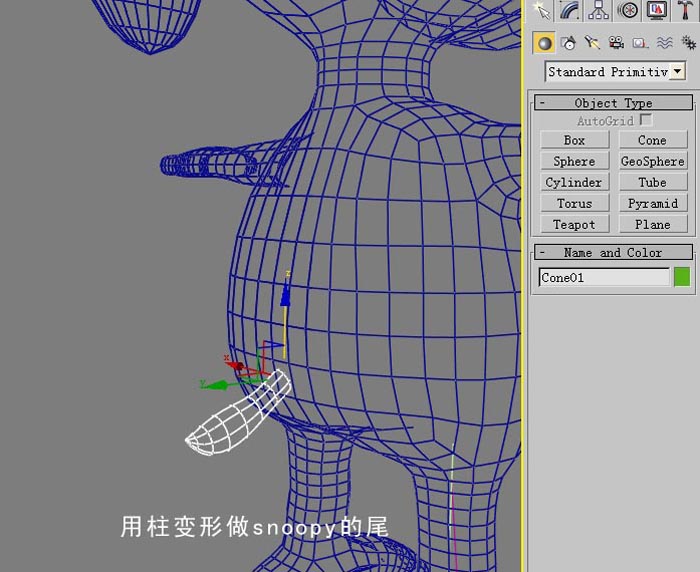Viewport: 700px width, 572px height.
Task: Open the Create command panel tab
Action: (x=543, y=11)
